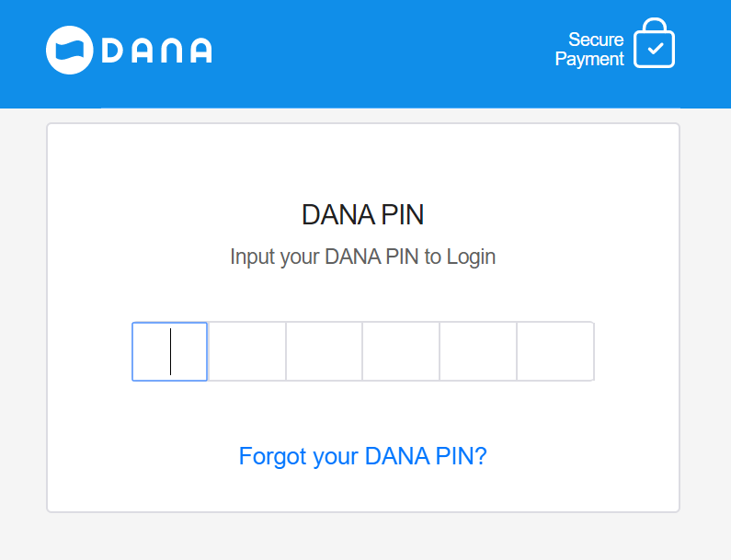Click the third PIN digit box
This screenshot has height=560, width=731.
click(325, 351)
